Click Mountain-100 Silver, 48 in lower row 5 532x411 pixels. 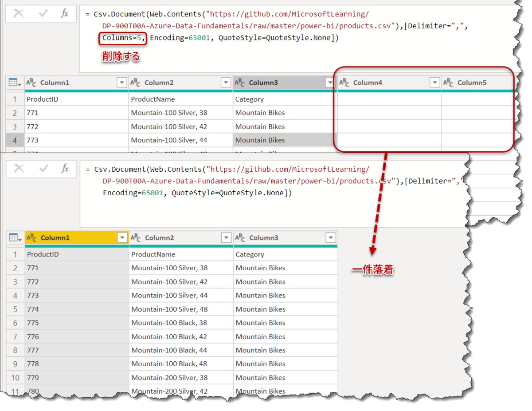pos(181,309)
